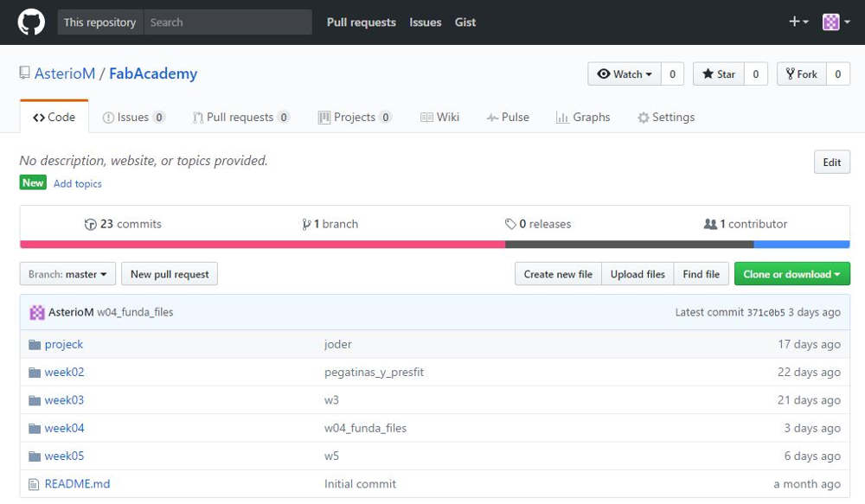Click the commits history clock icon

tap(91, 225)
